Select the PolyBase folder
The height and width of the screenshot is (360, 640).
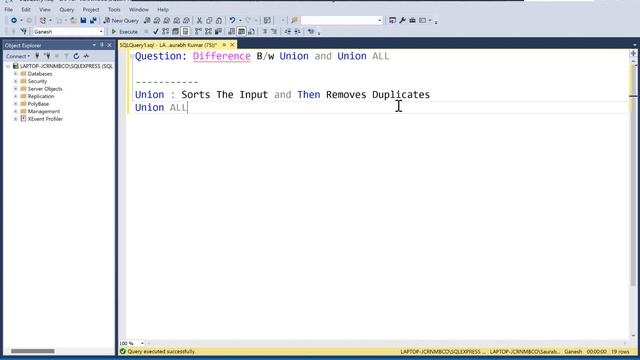pyautogui.click(x=38, y=104)
